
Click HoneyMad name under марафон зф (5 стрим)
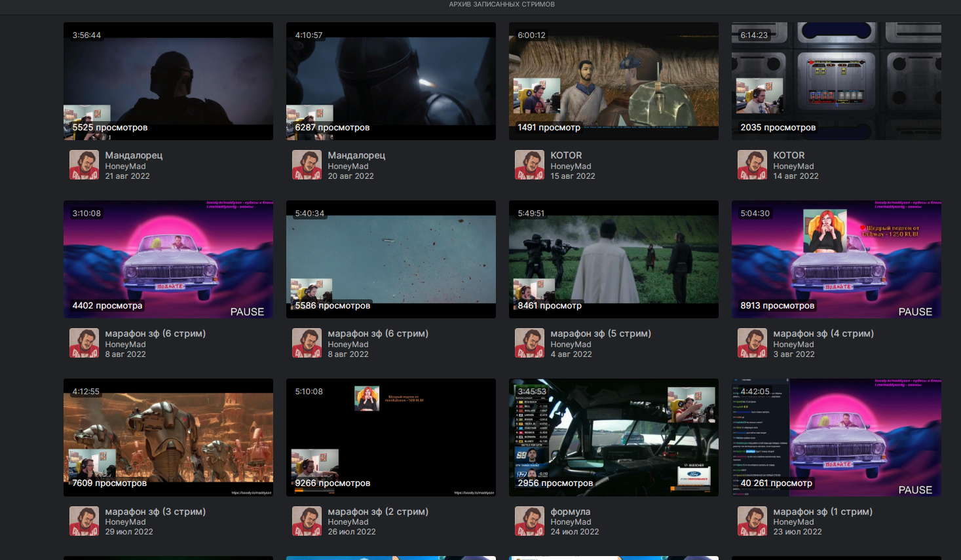coord(571,345)
